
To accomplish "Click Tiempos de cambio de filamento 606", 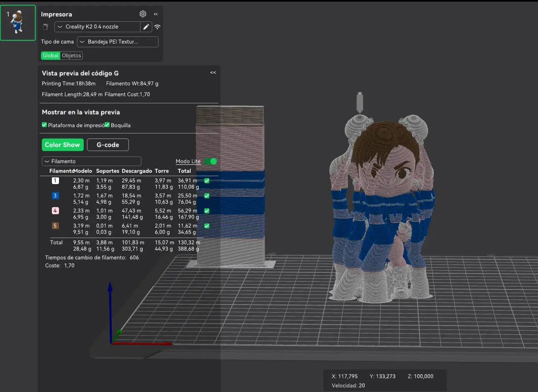I will tap(92, 258).
